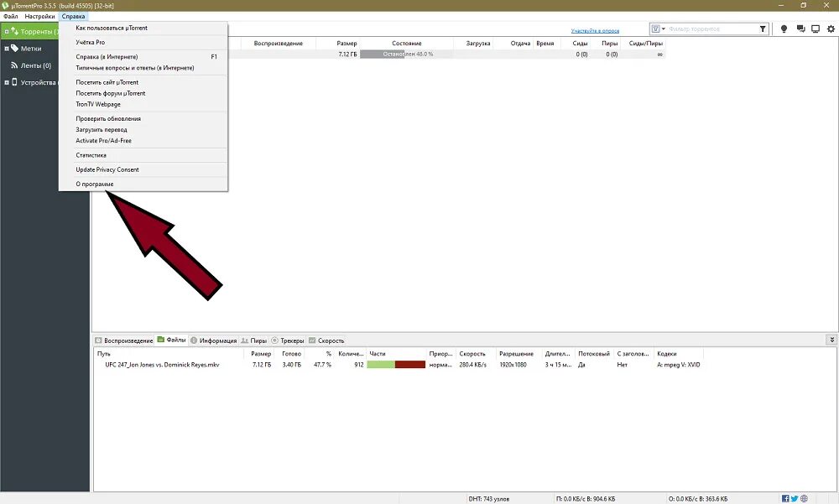Click download speed 'П: 0.0 КБ/с' status entry
Screen dimensions: 839x504
pos(586,499)
